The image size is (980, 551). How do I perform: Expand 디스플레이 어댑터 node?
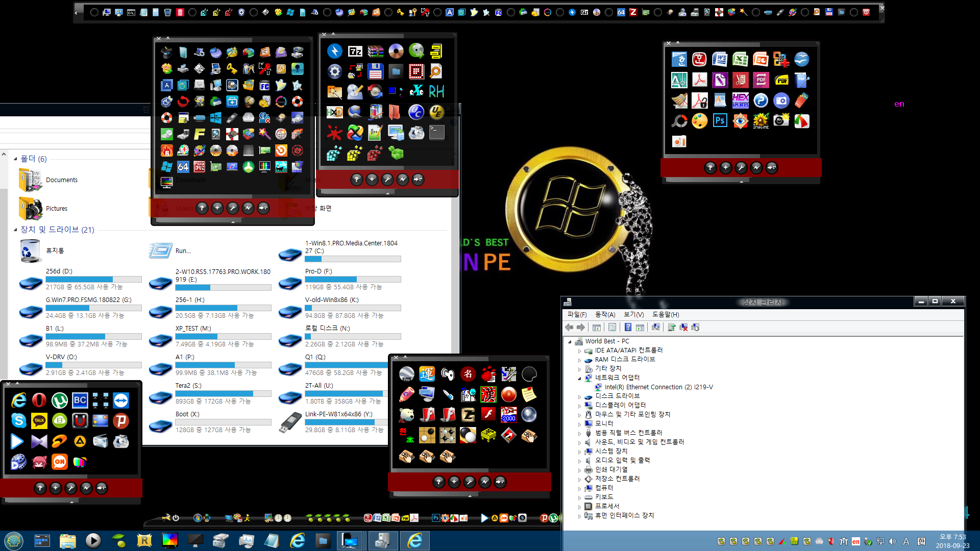click(579, 406)
